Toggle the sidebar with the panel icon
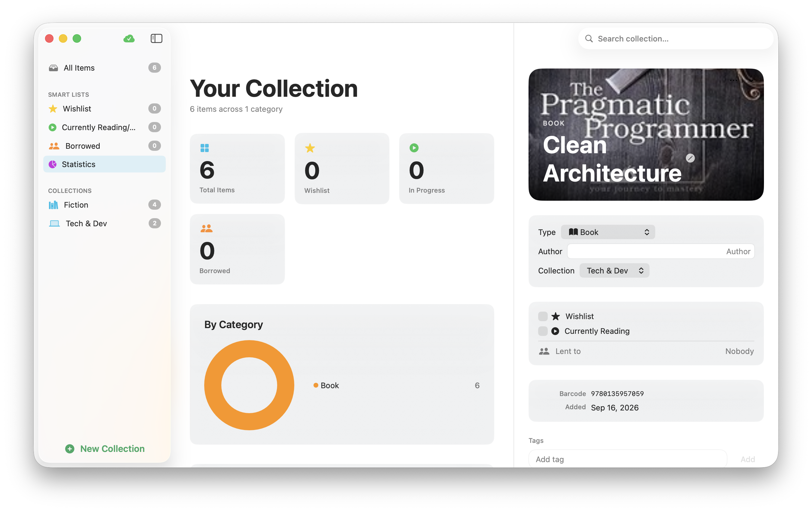 (156, 38)
